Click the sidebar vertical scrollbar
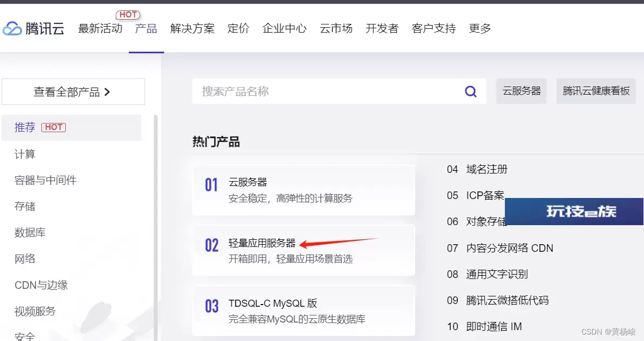Screen dimensions: 644x341 tap(155, 228)
